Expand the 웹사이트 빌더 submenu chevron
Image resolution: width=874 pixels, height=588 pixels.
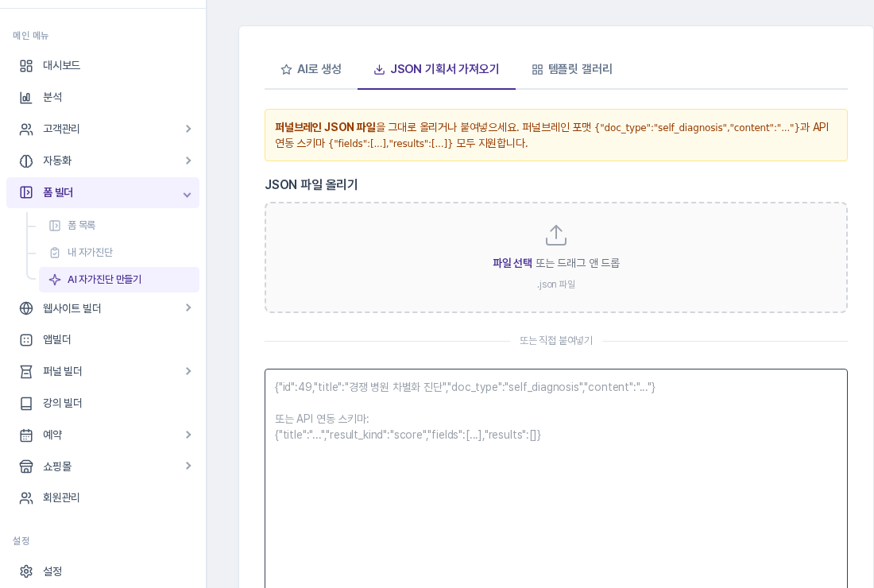(188, 308)
